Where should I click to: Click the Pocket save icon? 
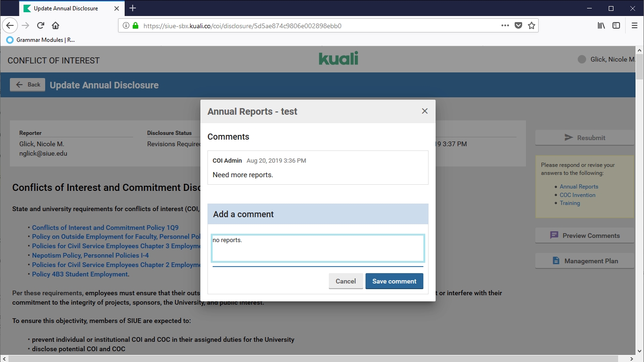coord(518,26)
